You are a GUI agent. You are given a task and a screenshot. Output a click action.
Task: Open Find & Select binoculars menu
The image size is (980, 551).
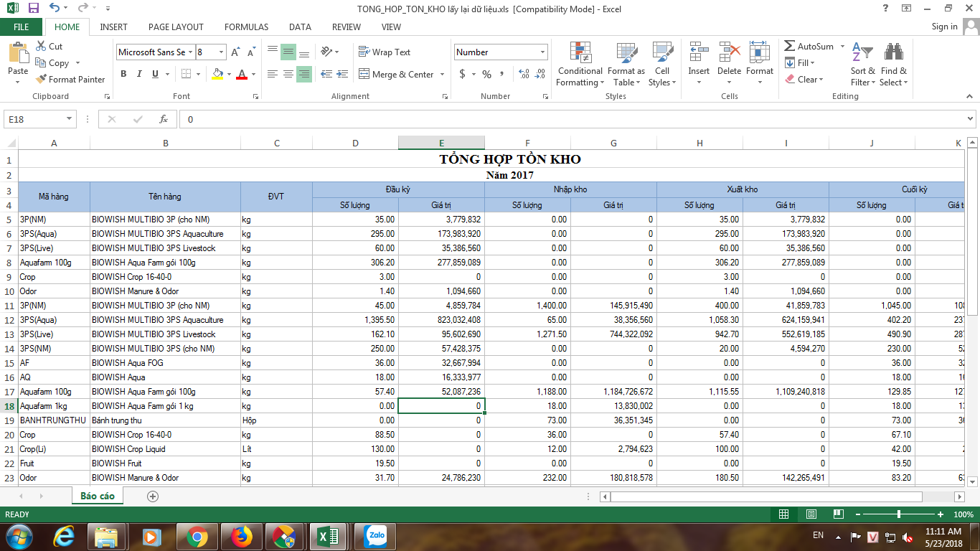894,64
